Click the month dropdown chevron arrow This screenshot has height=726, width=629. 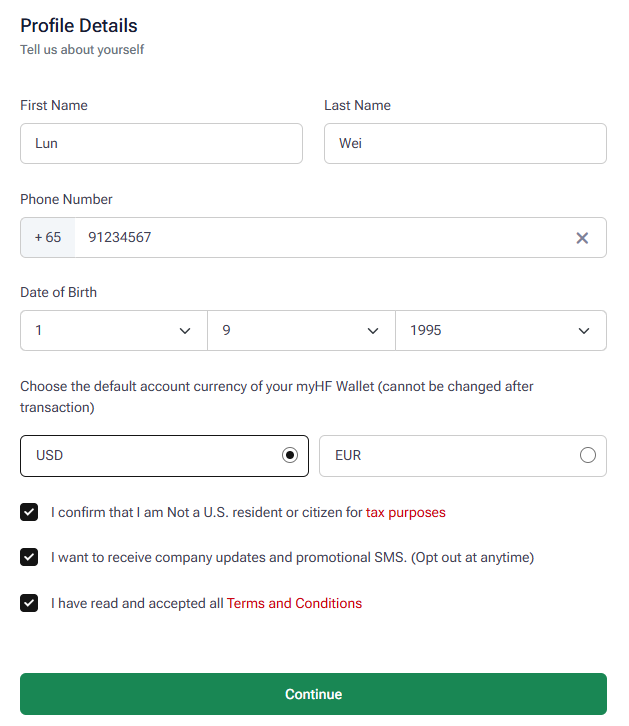373,331
